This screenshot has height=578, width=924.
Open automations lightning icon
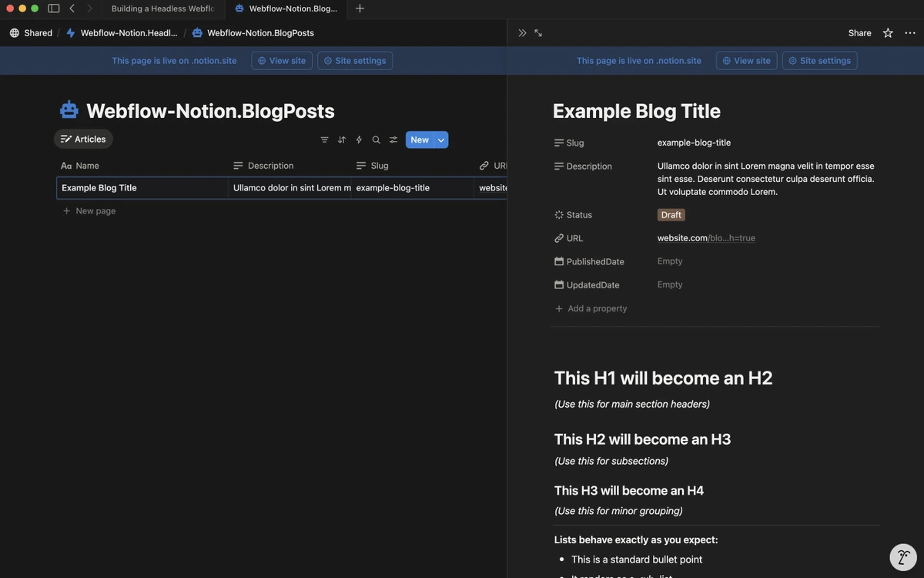(359, 139)
